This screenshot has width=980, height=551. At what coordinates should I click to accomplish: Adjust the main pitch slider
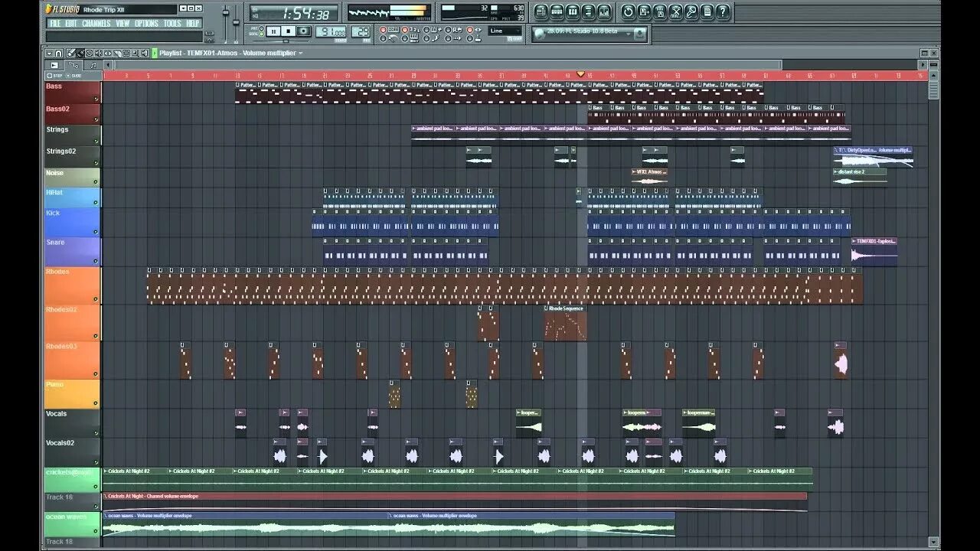pos(236,22)
